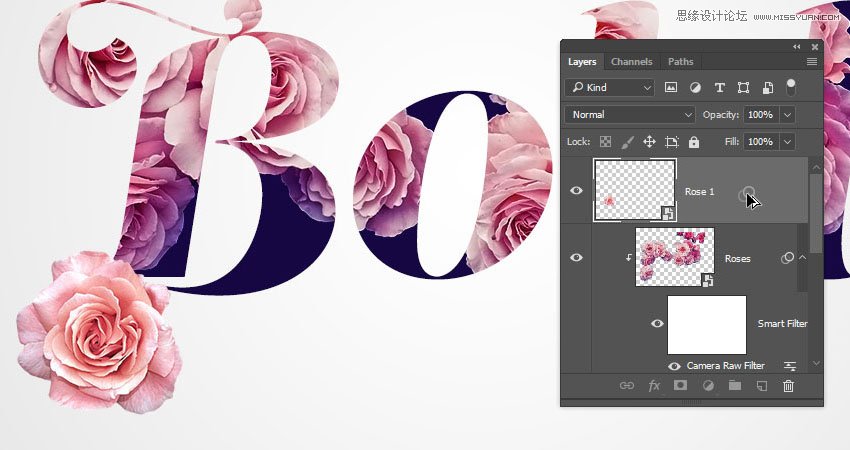
Task: Open the Opacity slider dropdown arrow
Action: click(x=787, y=114)
